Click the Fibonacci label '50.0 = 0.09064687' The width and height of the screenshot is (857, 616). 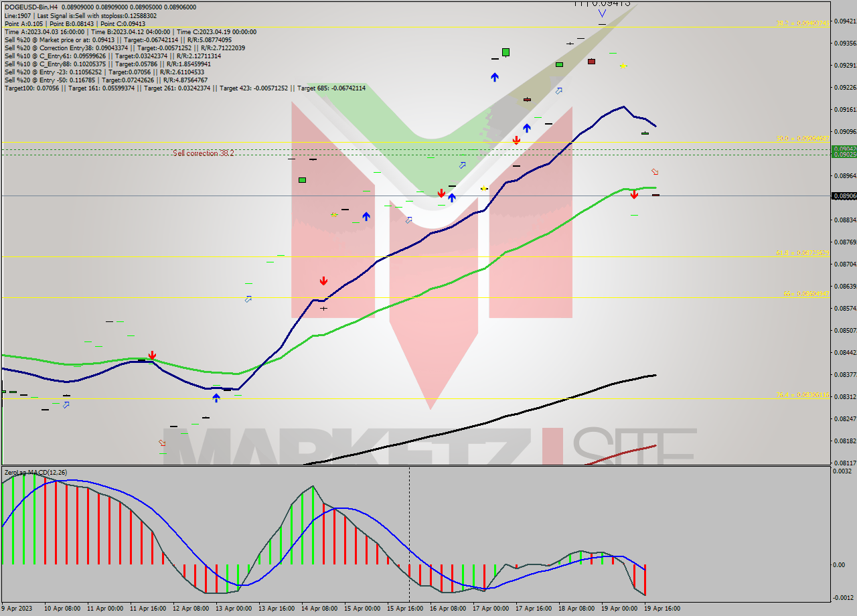tap(802, 139)
